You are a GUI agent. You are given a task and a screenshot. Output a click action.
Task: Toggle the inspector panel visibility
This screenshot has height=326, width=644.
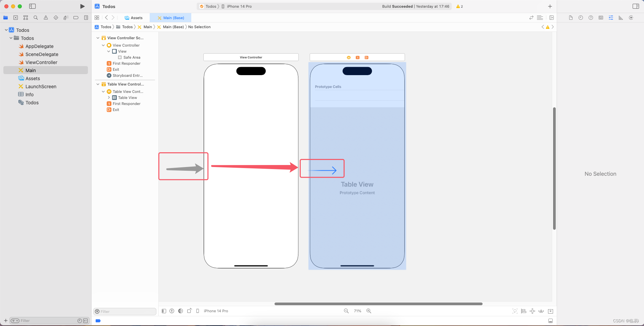coord(636,6)
